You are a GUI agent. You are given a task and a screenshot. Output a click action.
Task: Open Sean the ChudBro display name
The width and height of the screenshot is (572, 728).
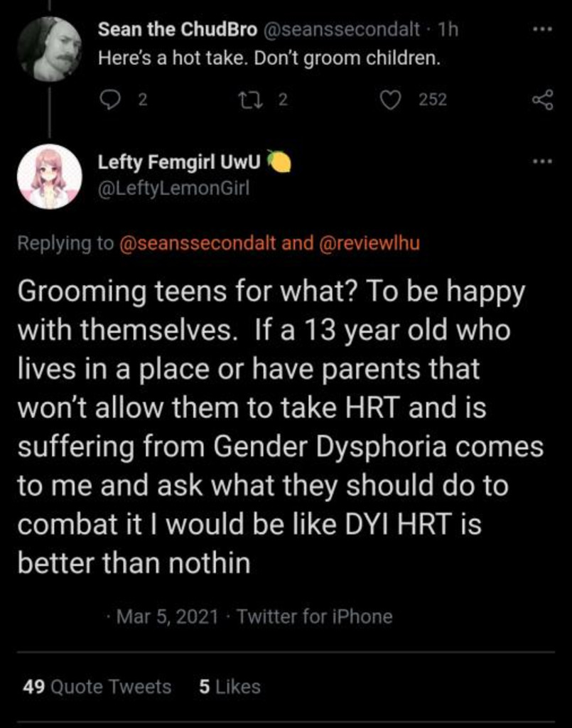(177, 29)
